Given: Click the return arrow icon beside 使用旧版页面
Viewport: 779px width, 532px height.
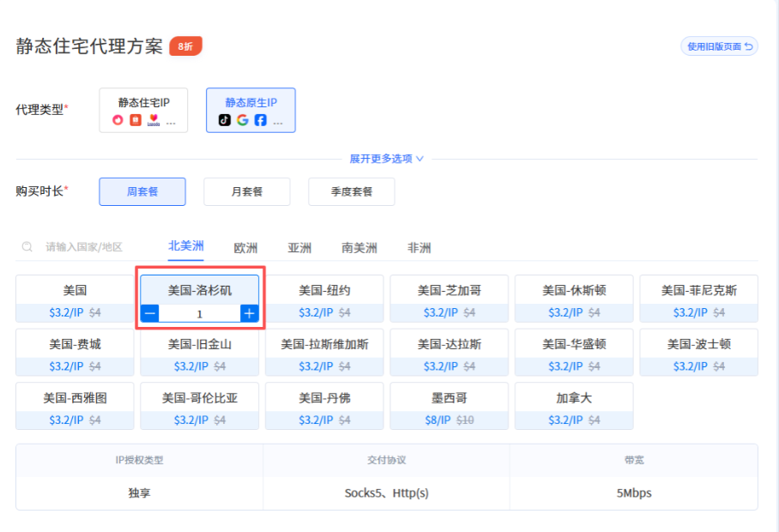Looking at the screenshot, I should click(x=749, y=46).
